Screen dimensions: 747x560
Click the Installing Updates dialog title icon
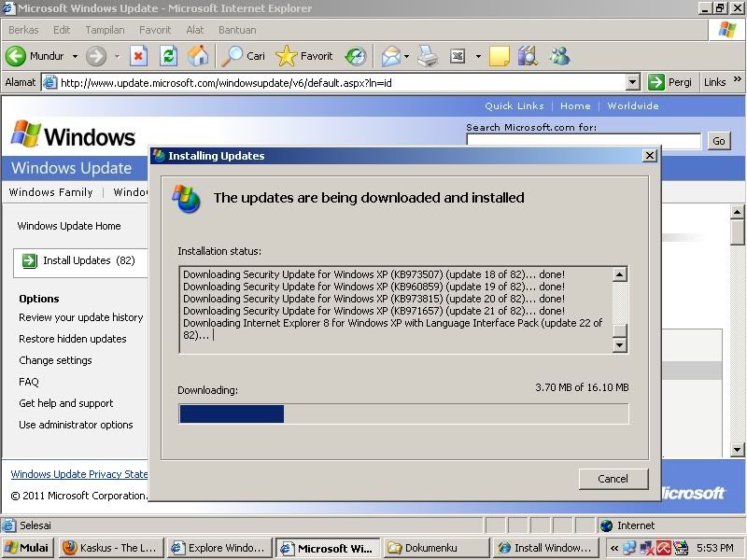pyautogui.click(x=159, y=155)
